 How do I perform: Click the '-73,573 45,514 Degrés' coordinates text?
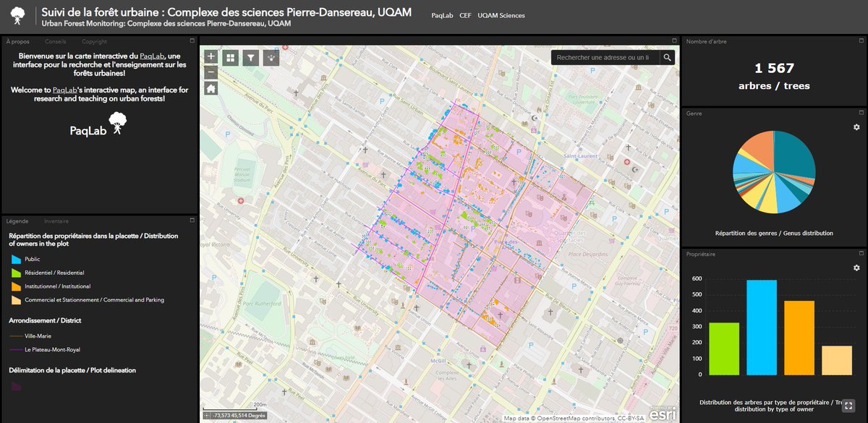(240, 416)
